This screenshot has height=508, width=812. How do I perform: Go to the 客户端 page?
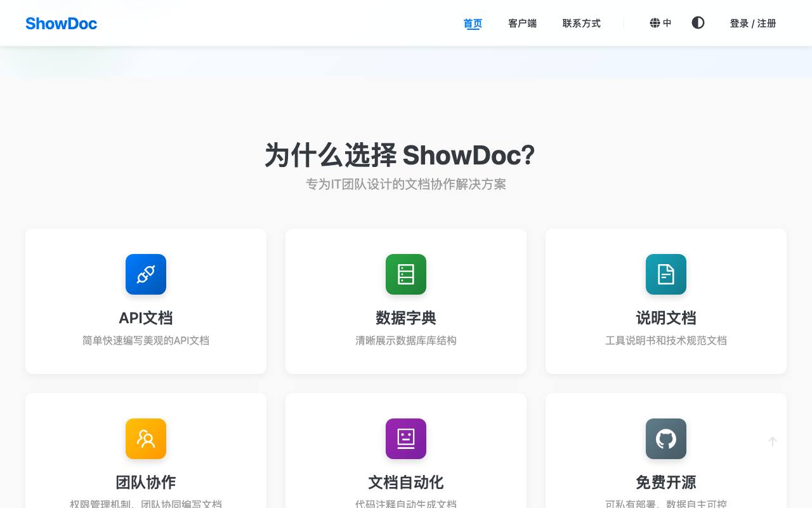522,23
